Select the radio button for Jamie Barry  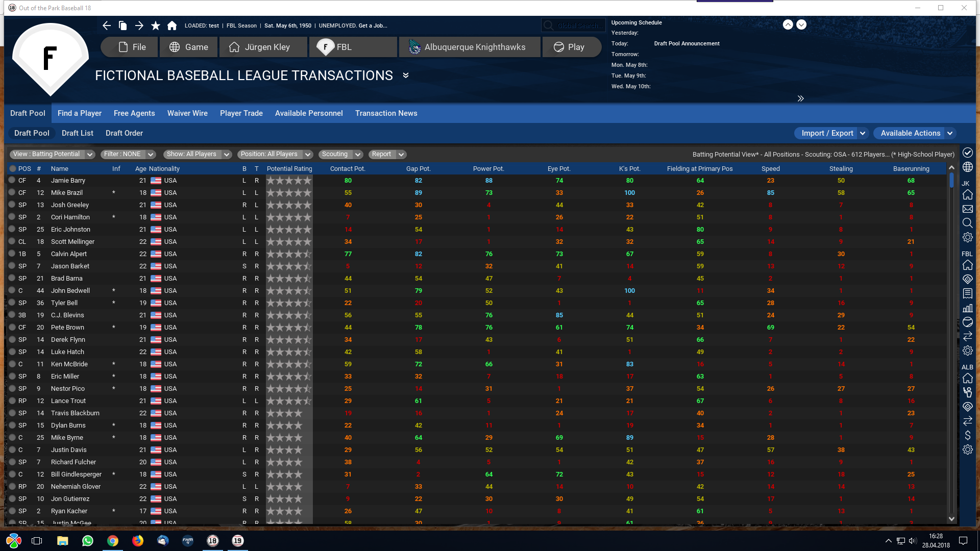point(12,180)
